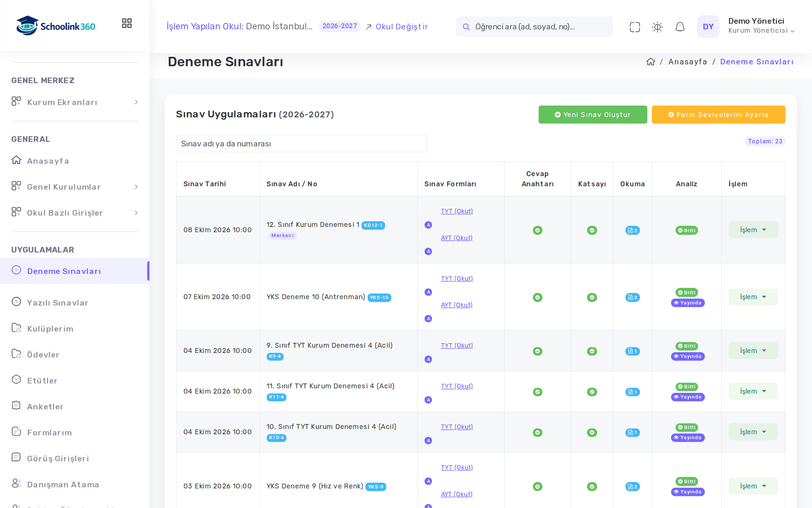Click the Danışman Atama person icon
The image size is (812, 508).
tap(16, 484)
